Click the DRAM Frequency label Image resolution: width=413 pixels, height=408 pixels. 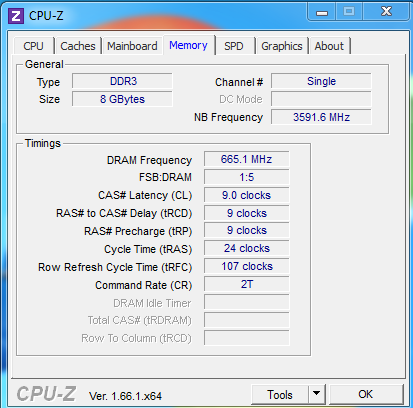point(149,160)
